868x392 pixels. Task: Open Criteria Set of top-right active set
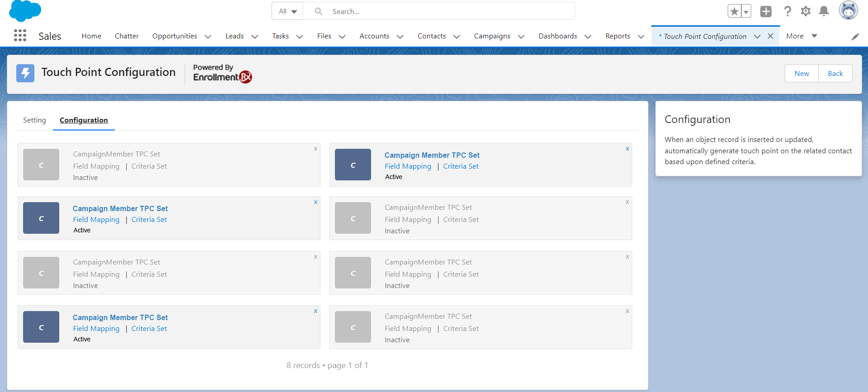[x=461, y=166]
